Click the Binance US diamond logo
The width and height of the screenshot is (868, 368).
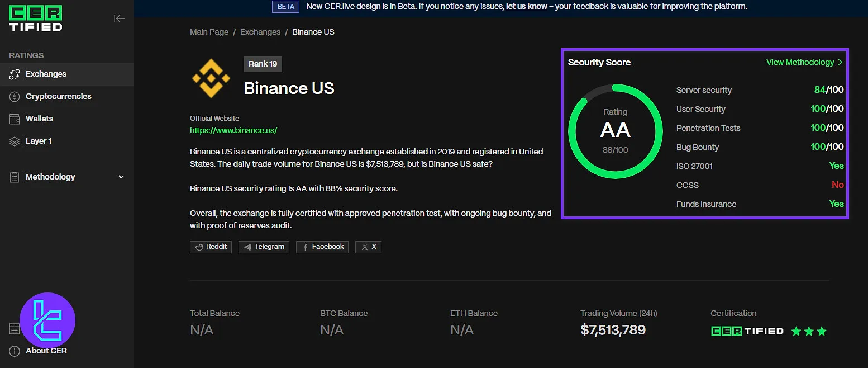coord(211,78)
